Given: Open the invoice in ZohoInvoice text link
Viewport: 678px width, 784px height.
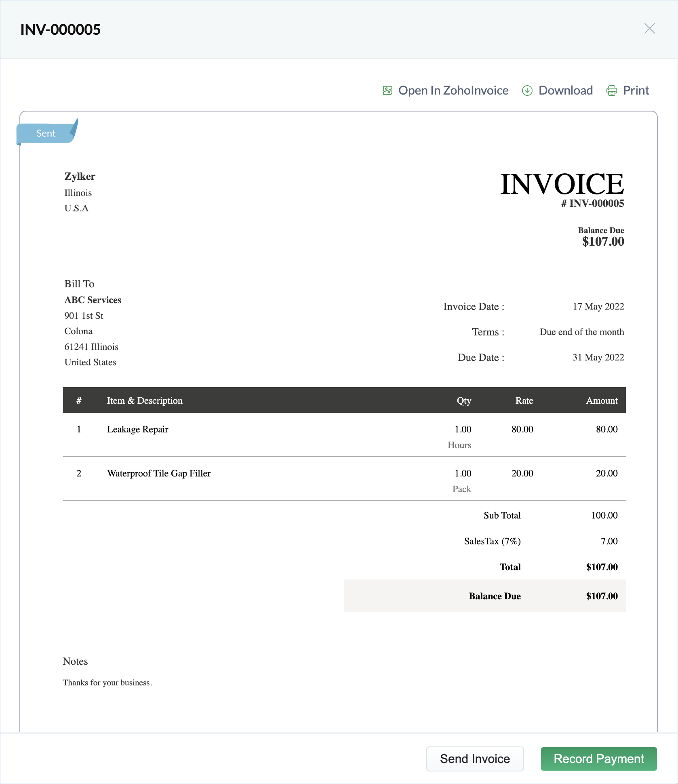Looking at the screenshot, I should click(x=453, y=91).
